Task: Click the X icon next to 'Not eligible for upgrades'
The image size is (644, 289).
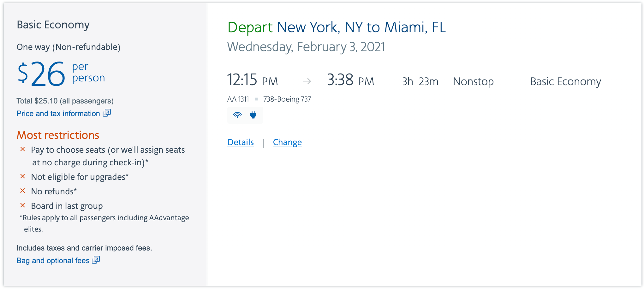Action: click(23, 176)
